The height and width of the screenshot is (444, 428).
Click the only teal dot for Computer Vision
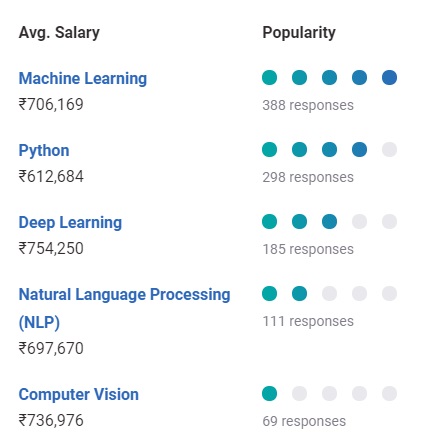point(269,394)
